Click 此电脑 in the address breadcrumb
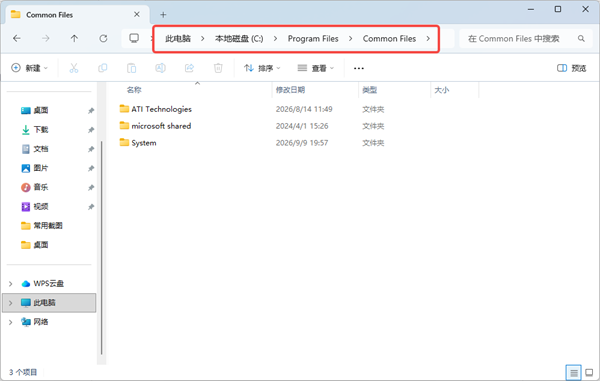 click(178, 39)
